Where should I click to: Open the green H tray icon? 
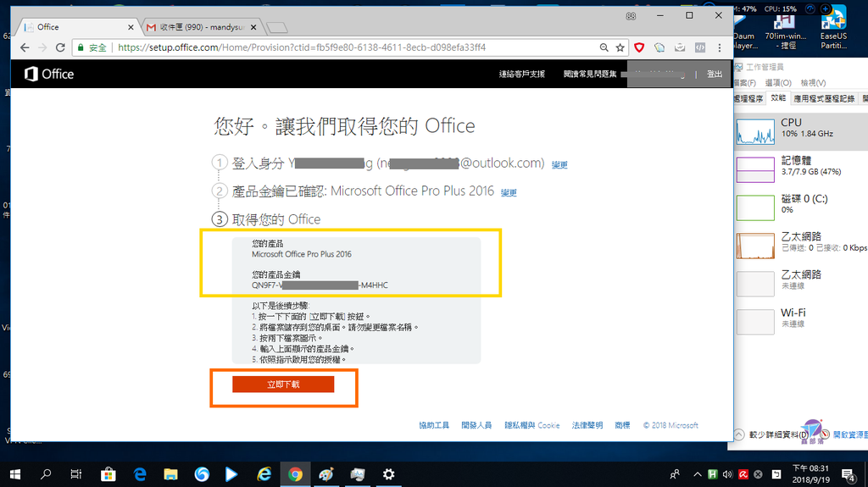click(x=712, y=474)
